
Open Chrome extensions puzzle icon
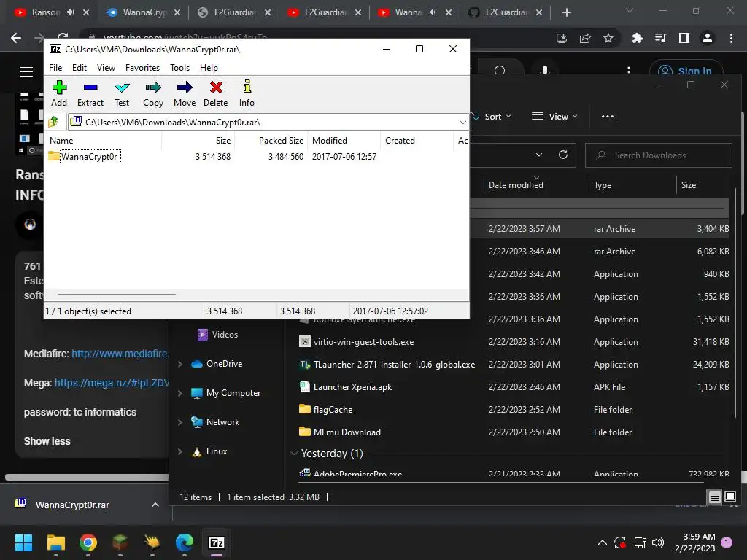point(637,38)
